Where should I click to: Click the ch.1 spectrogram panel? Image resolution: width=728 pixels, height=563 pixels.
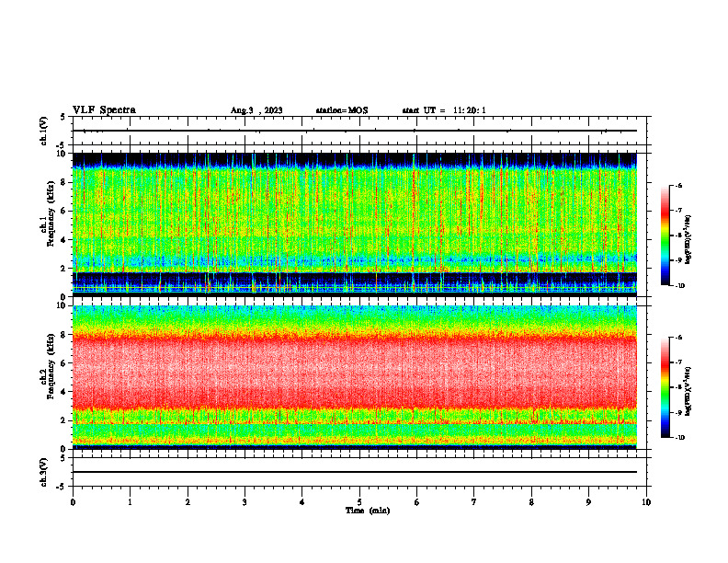[355, 224]
